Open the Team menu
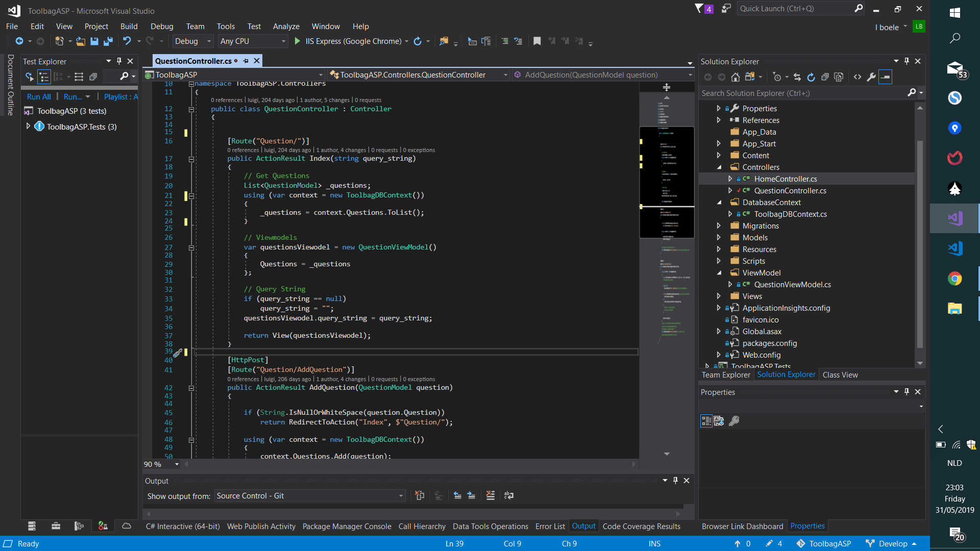 pyautogui.click(x=195, y=27)
